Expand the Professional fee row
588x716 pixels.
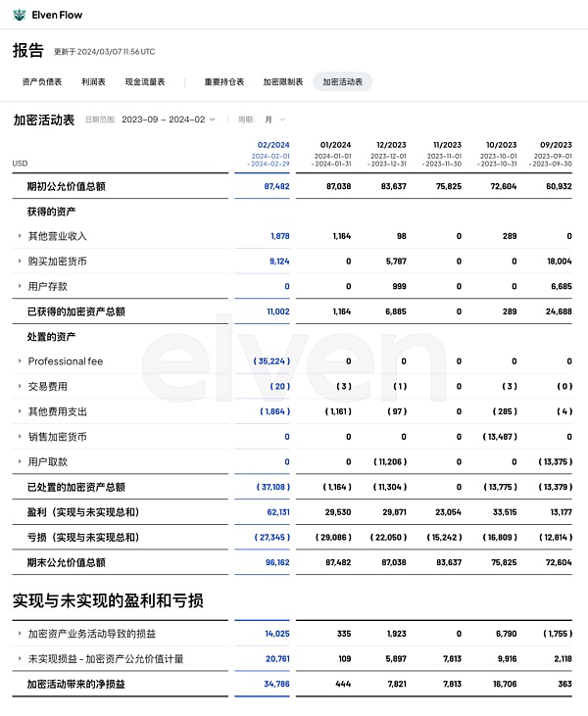(20, 361)
